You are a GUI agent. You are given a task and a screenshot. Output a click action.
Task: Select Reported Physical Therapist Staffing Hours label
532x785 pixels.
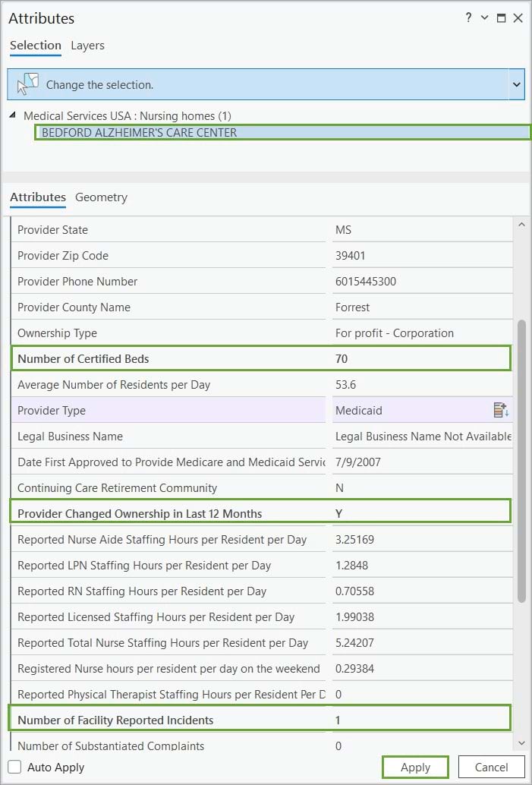(172, 695)
